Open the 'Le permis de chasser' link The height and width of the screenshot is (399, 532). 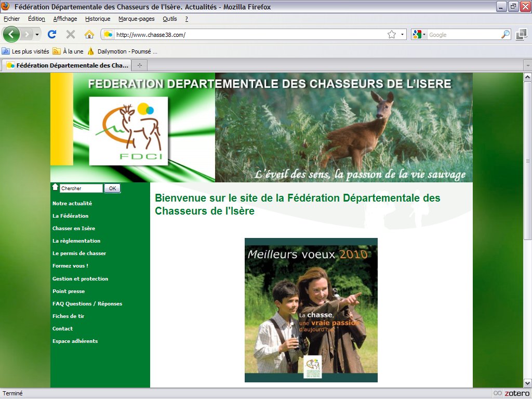[79, 254]
